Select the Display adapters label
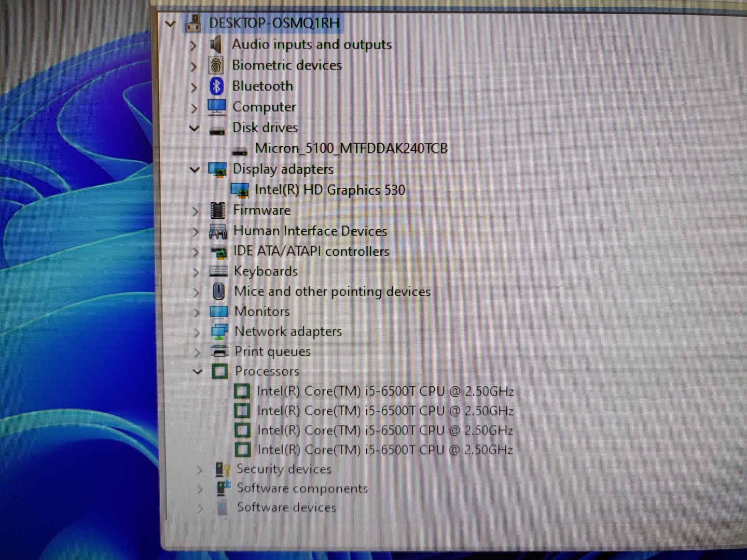The image size is (747, 560). 283,170
